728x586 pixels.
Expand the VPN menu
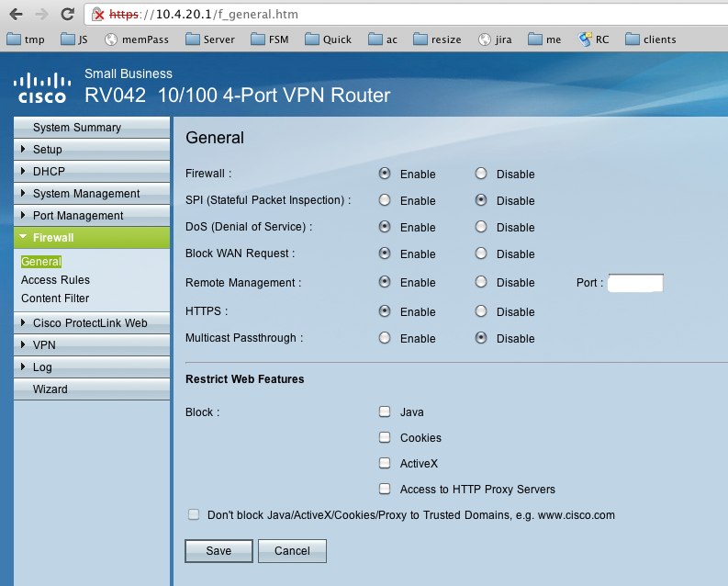[x=92, y=345]
